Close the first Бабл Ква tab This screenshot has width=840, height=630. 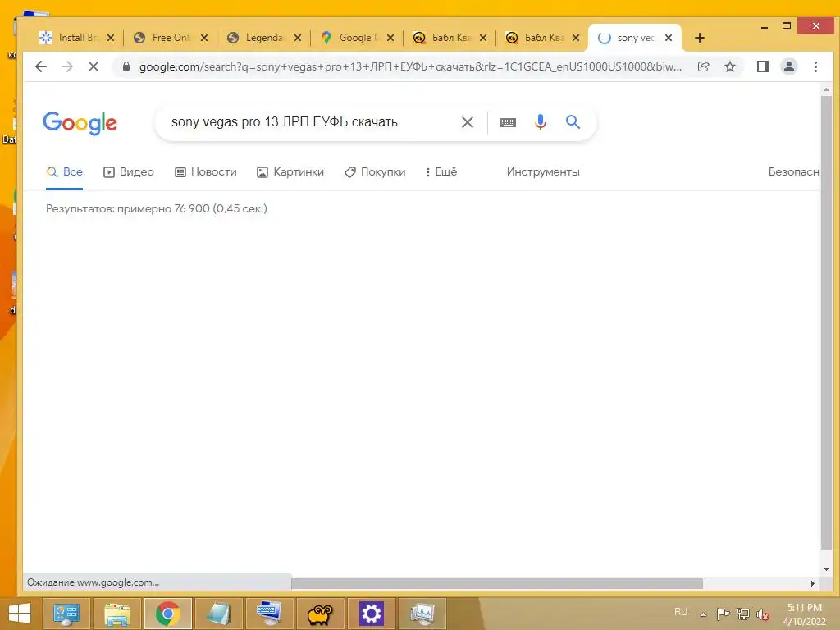pos(483,38)
